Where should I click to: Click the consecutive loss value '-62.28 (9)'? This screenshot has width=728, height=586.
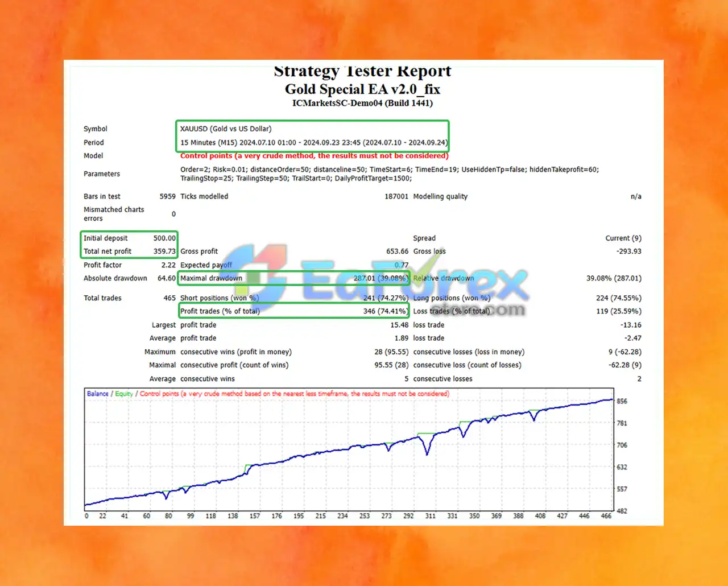click(x=625, y=365)
